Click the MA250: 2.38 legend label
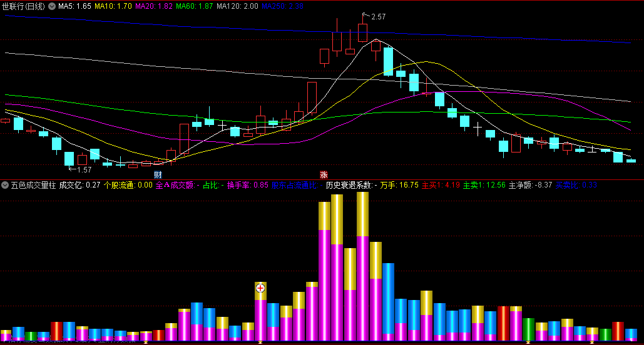The image size is (644, 345). tap(283, 6)
